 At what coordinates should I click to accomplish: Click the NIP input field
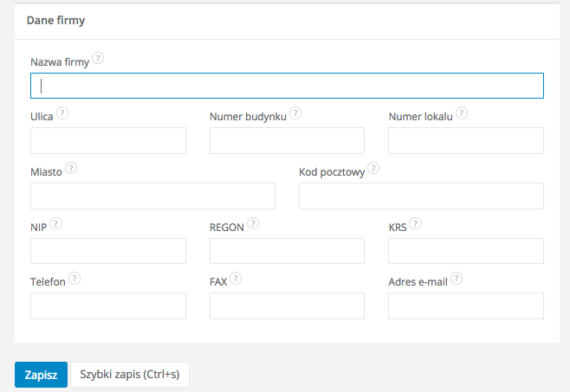click(x=108, y=251)
